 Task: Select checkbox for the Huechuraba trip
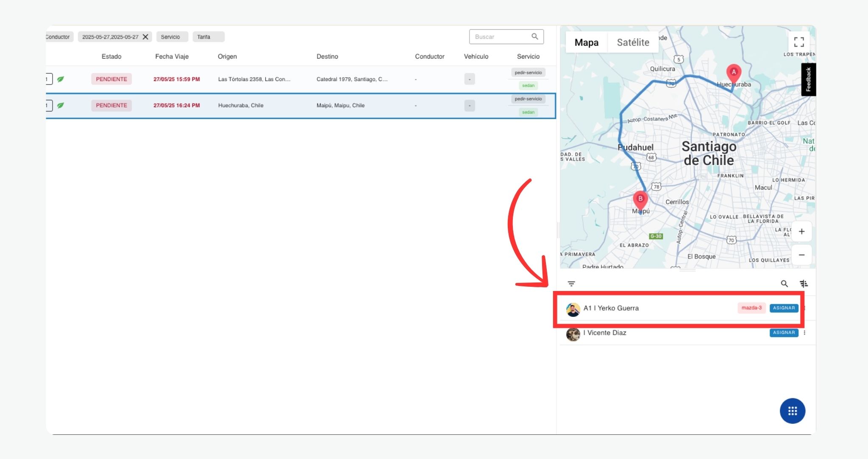tap(49, 105)
